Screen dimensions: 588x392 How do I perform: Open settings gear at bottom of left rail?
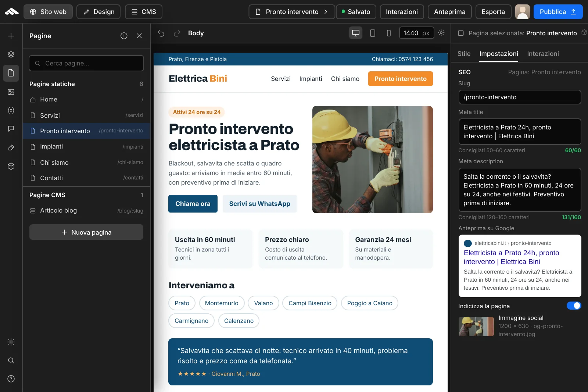11,342
